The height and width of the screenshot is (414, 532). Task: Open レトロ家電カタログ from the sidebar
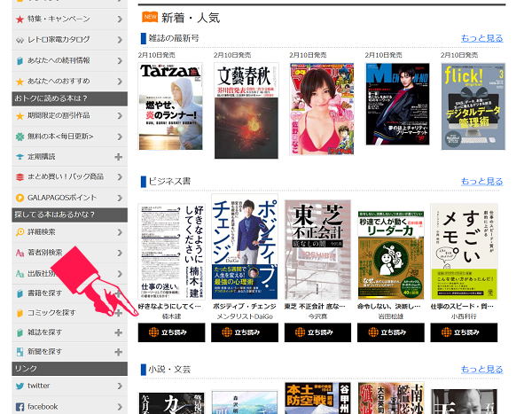click(69, 39)
